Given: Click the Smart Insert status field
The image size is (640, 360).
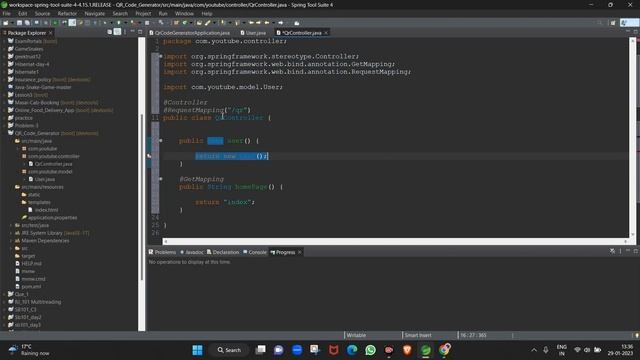Looking at the screenshot, I should pyautogui.click(x=418, y=335).
